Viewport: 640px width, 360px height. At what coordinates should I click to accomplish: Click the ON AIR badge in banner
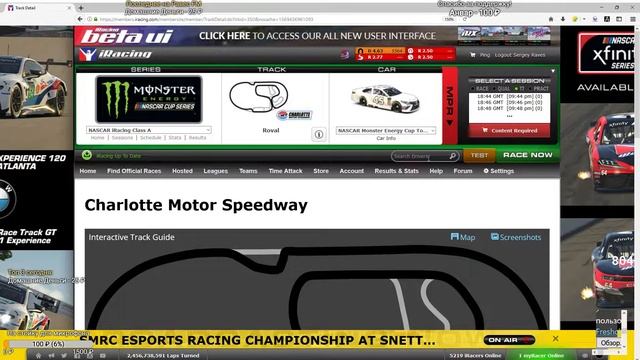tap(509, 340)
